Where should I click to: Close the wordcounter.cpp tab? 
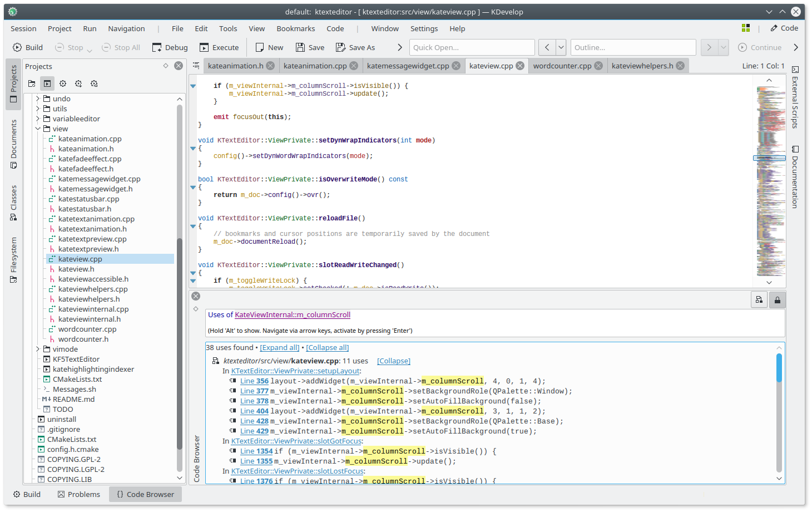tap(598, 66)
